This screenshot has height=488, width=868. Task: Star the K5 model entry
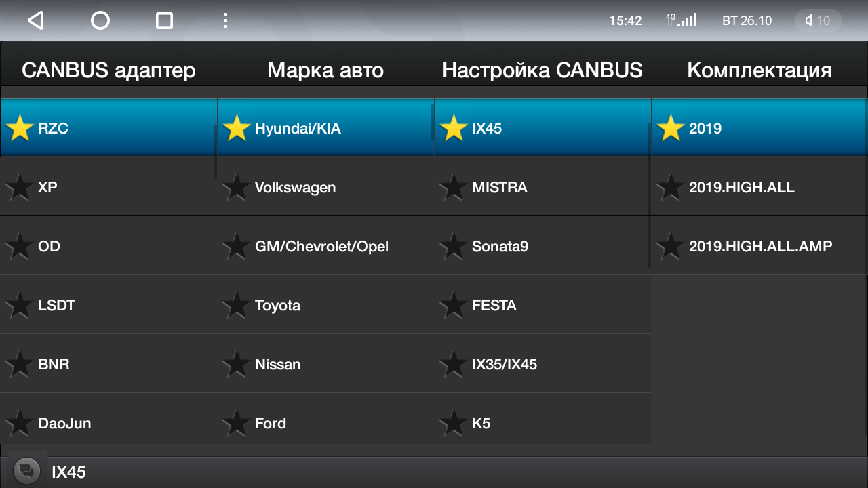click(454, 423)
